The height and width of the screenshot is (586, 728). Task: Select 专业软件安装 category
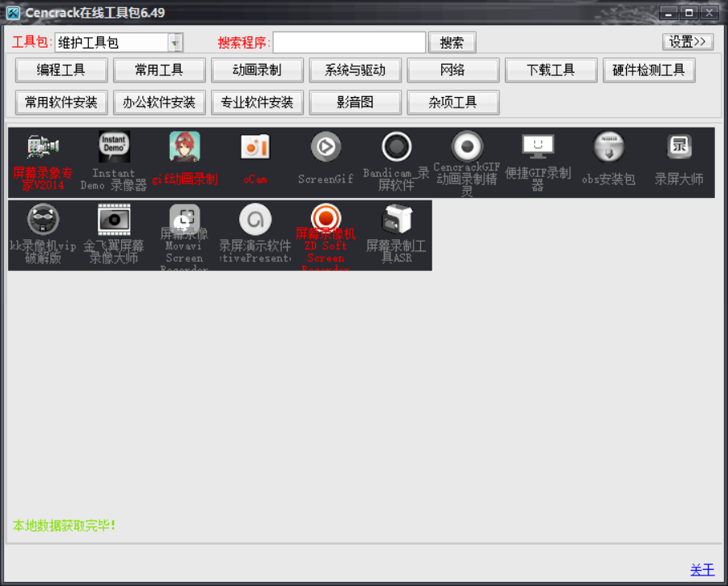point(257,102)
